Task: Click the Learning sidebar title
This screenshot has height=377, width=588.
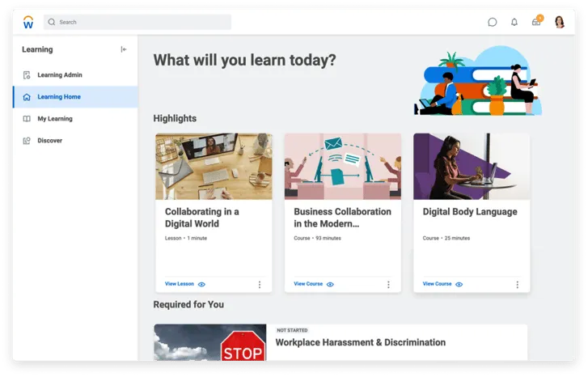Action: pos(37,49)
